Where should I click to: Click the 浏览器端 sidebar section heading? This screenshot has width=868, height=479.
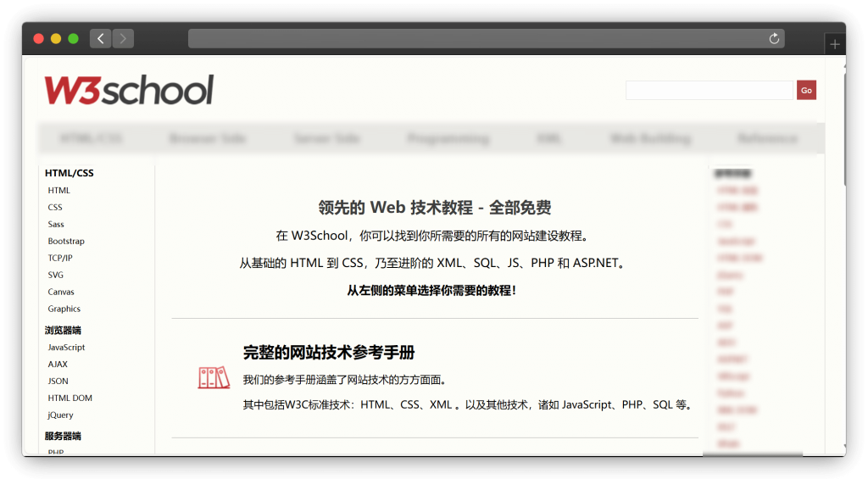pos(63,330)
